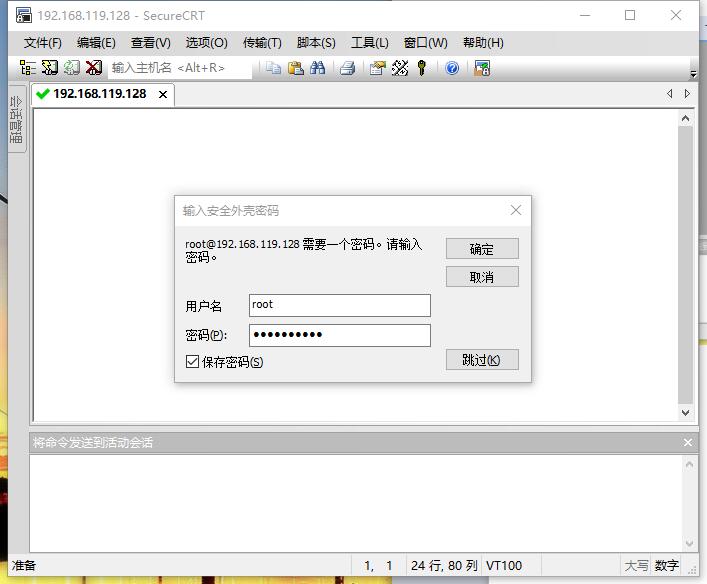707x584 pixels.
Task: Expand the 会话管理 side panel tab
Action: click(x=17, y=120)
